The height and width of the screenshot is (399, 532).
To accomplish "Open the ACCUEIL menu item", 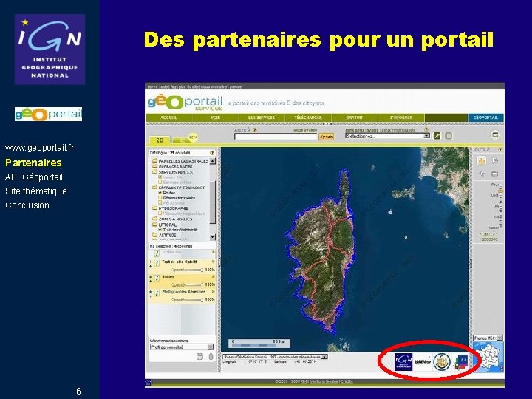I will coord(168,117).
